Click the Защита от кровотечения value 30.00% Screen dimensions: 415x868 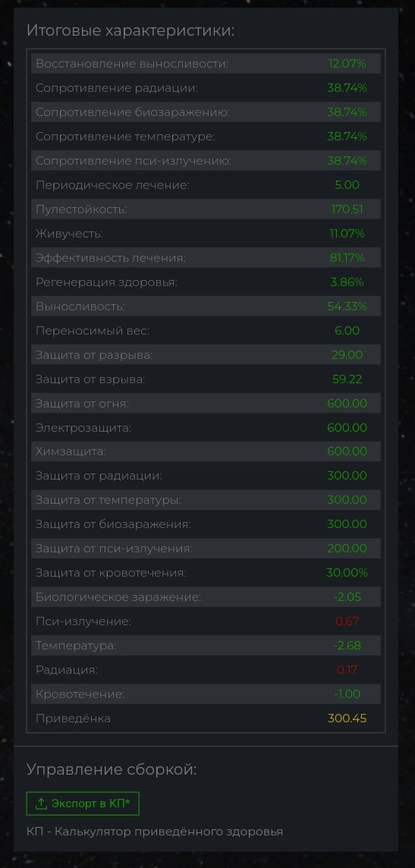[x=347, y=573]
